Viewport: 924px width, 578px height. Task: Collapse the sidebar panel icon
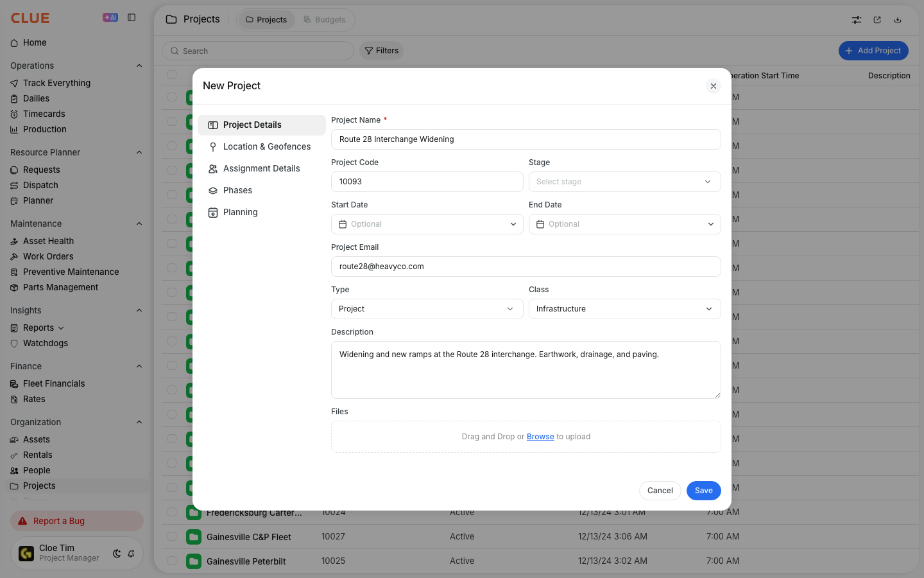point(132,17)
